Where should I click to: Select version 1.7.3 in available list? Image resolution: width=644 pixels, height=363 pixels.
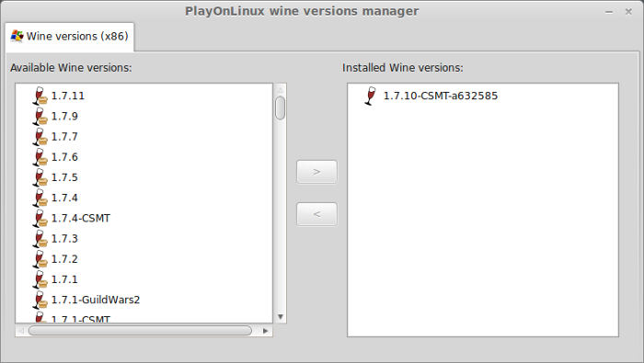(x=64, y=239)
